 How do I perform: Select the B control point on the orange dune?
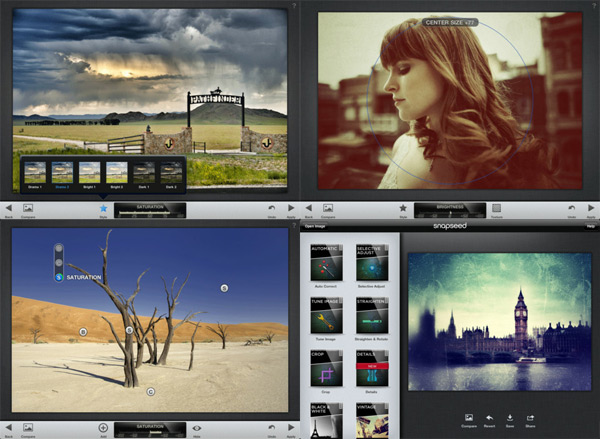(x=83, y=332)
